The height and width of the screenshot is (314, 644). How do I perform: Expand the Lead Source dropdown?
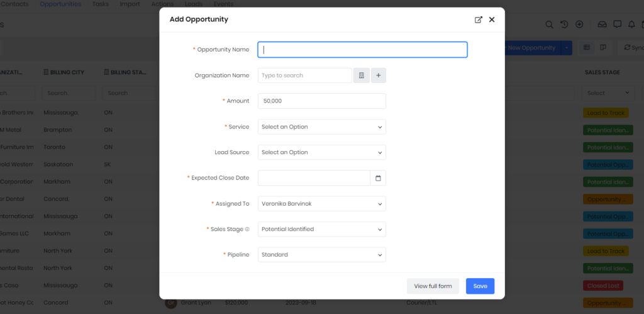click(x=322, y=152)
